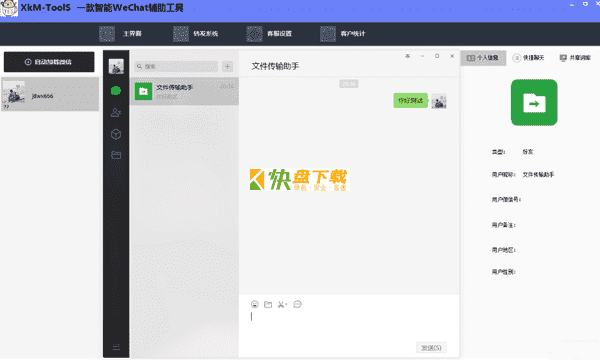Click into the message input area
This screenshot has width=600, height=360.
[x=349, y=324]
